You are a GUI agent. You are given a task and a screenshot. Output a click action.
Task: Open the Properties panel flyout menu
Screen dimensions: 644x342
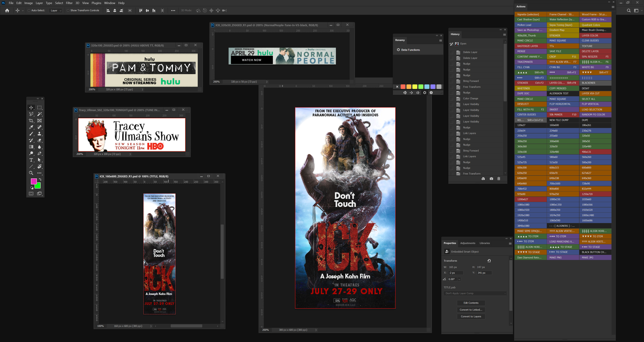(x=510, y=243)
